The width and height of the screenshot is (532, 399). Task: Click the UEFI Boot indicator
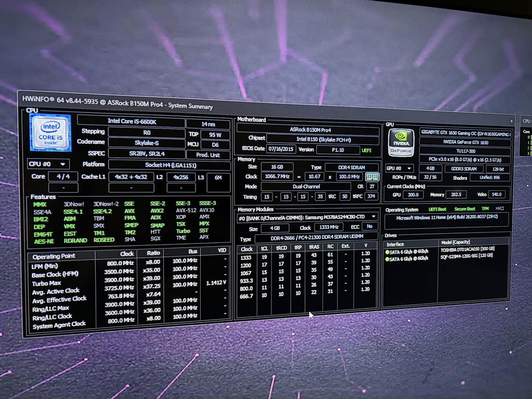[437, 209]
